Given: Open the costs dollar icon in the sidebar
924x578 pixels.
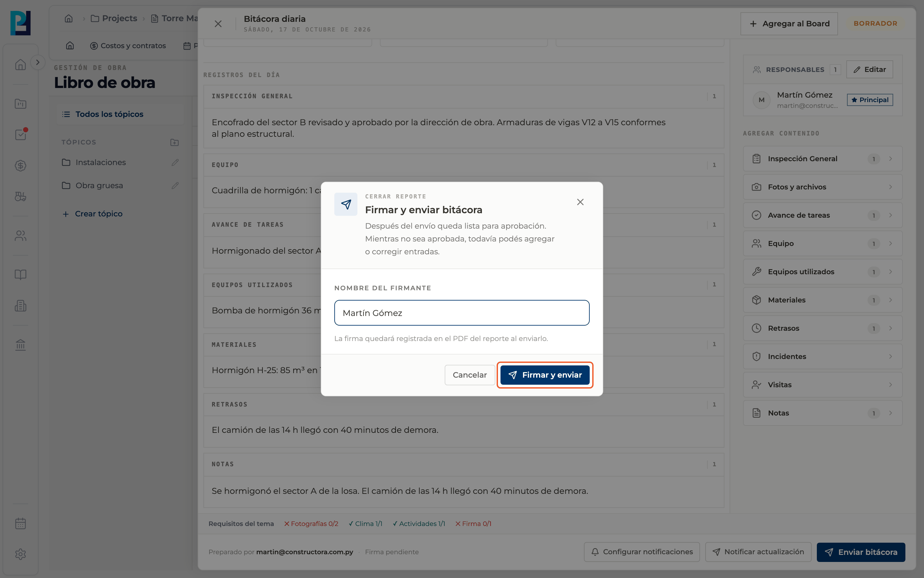Looking at the screenshot, I should click(21, 165).
